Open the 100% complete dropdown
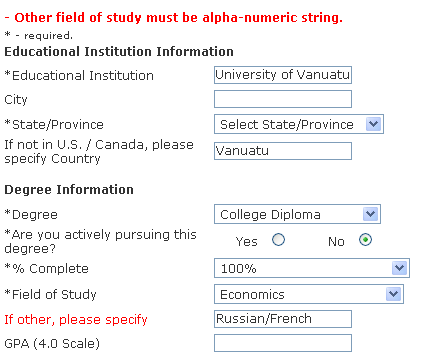The height and width of the screenshot is (360, 425). click(312, 268)
